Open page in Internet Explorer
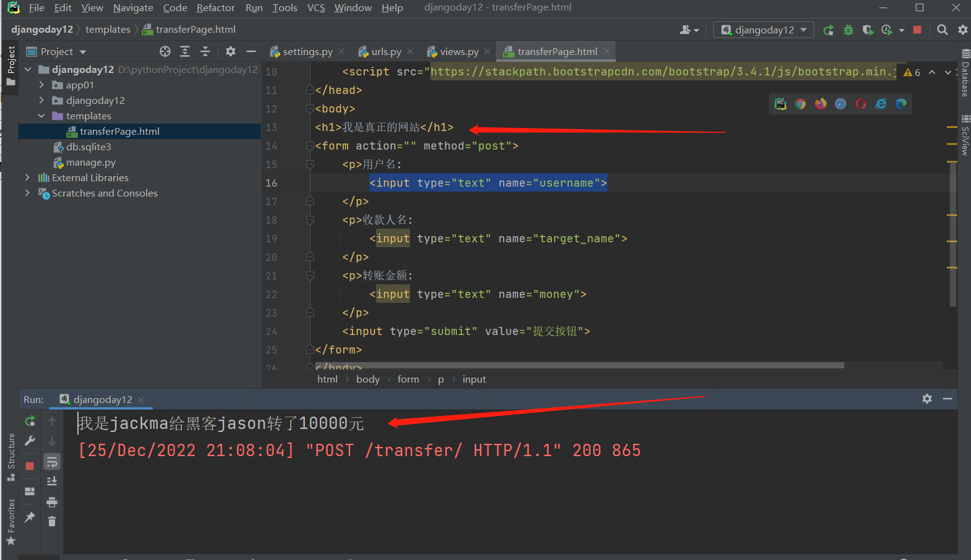 coord(881,104)
